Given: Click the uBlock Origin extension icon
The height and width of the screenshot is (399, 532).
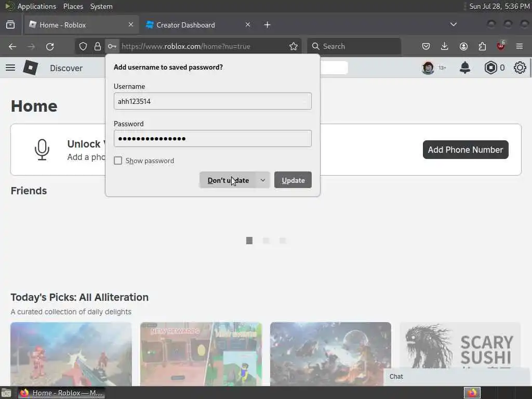Looking at the screenshot, I should pyautogui.click(x=501, y=46).
